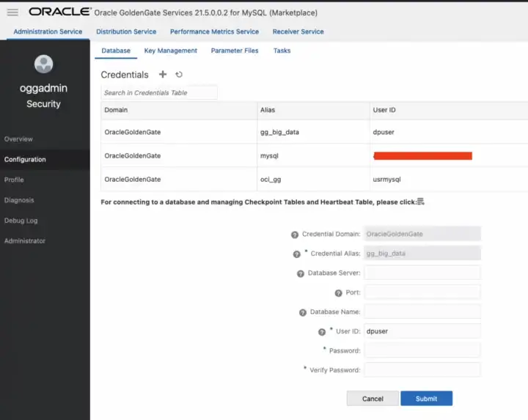Sort by Domain column header
528x420 pixels.
[179, 110]
